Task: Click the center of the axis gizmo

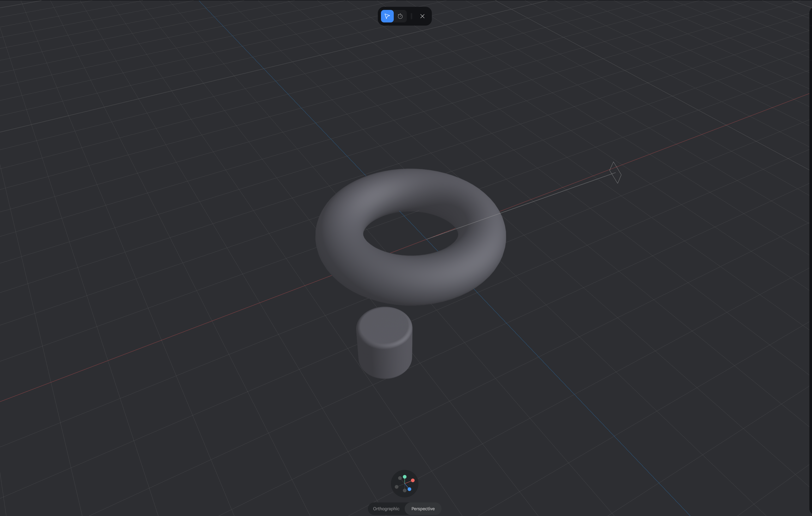Action: (405, 484)
